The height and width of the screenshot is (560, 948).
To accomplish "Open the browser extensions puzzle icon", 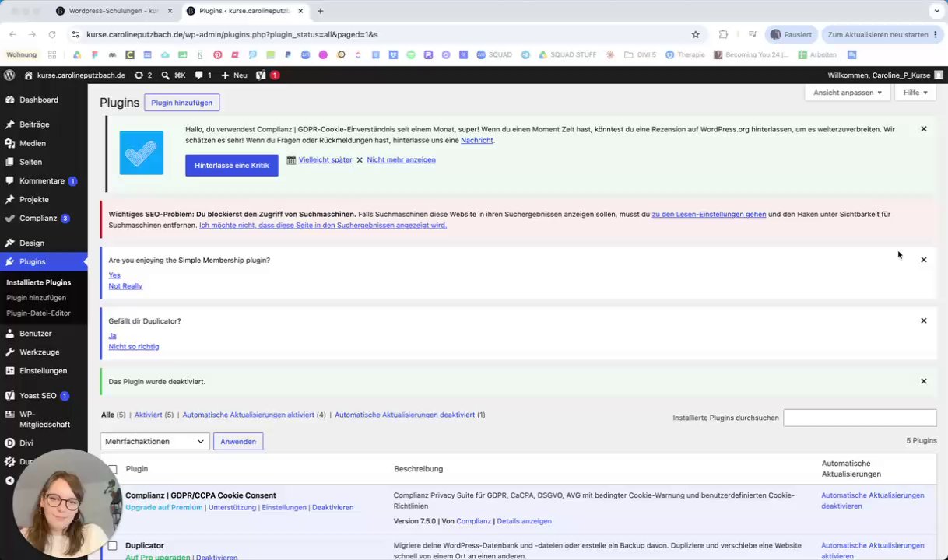I will (723, 34).
